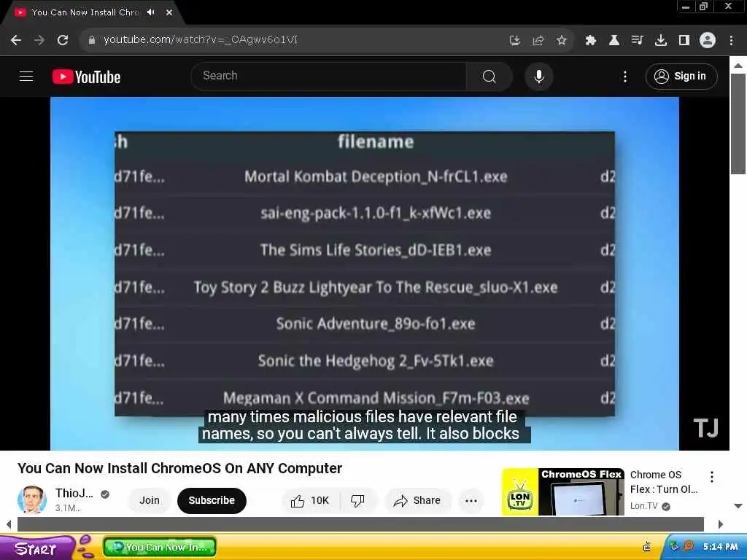Open 'Chrome OS Flex : Turn Ol...' video title

click(664, 482)
